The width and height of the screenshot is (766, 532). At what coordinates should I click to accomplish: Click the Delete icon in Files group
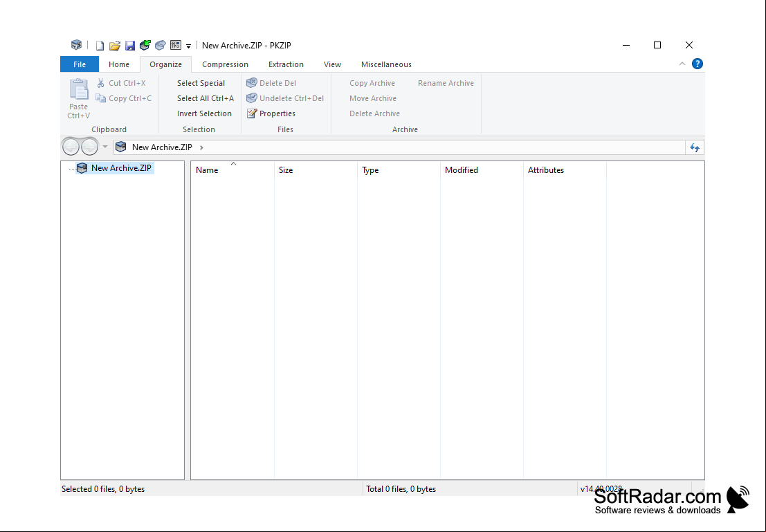(252, 82)
